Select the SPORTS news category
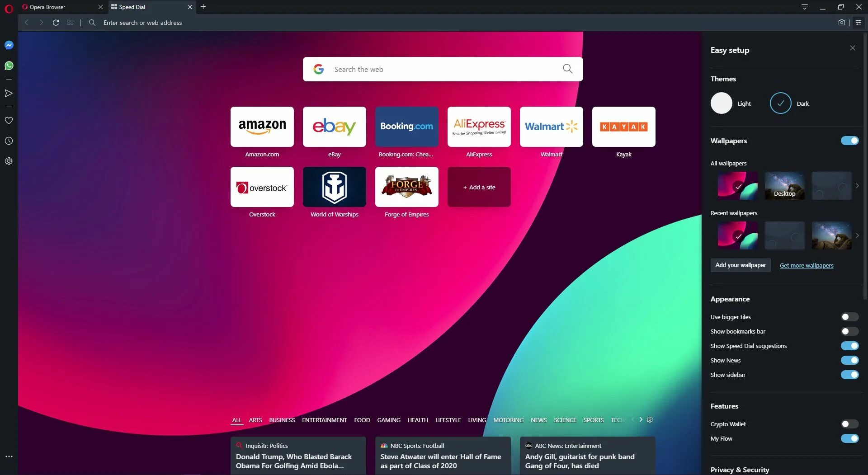 tap(594, 420)
